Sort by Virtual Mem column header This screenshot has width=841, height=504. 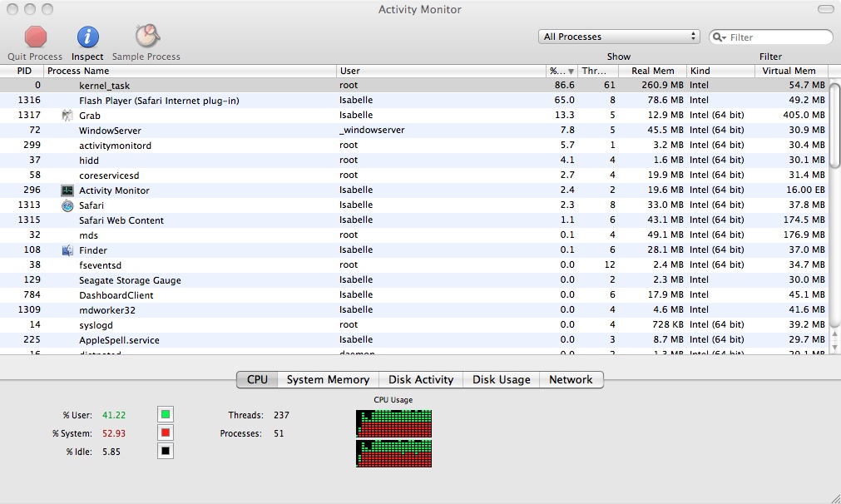click(x=792, y=71)
